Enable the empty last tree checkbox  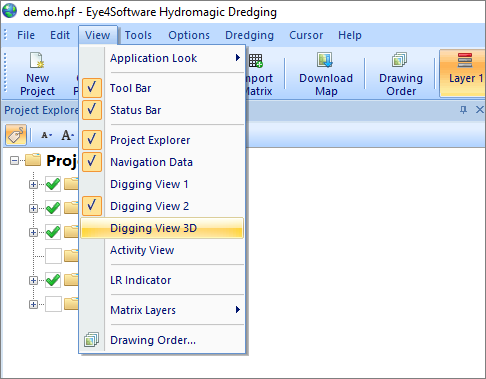(53, 304)
